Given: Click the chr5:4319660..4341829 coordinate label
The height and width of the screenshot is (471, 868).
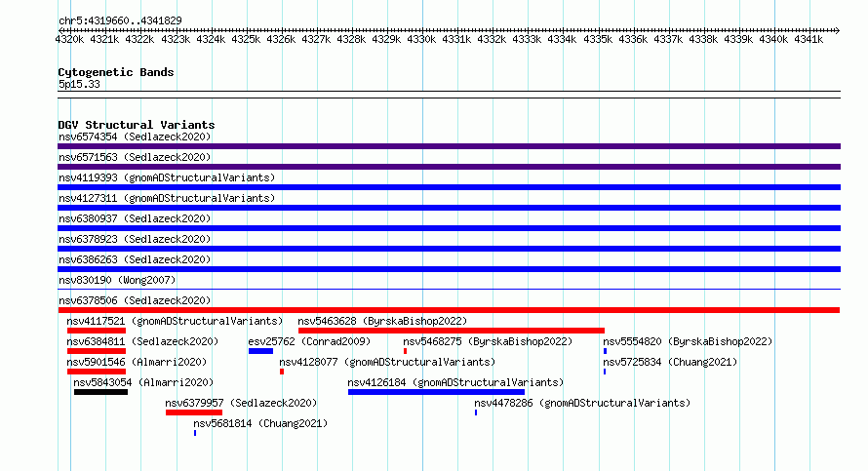Looking at the screenshot, I should [120, 20].
